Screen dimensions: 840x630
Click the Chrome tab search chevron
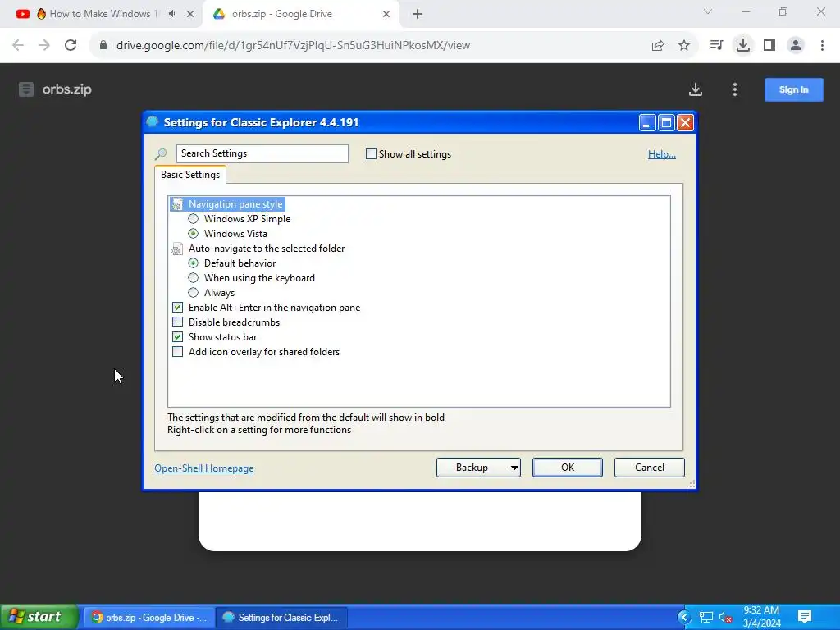click(708, 11)
